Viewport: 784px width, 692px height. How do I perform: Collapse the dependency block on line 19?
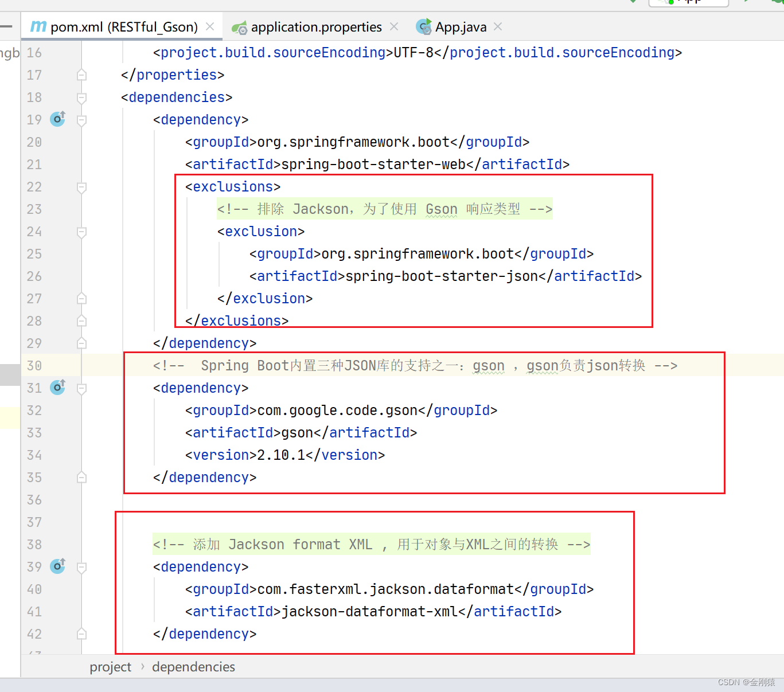click(x=81, y=120)
